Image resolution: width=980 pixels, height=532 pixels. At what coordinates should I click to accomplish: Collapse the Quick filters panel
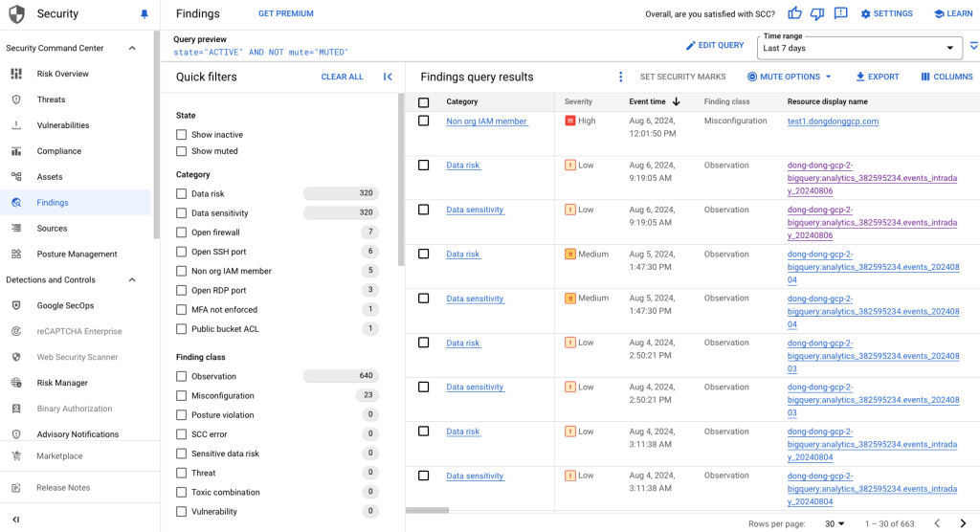click(x=388, y=77)
